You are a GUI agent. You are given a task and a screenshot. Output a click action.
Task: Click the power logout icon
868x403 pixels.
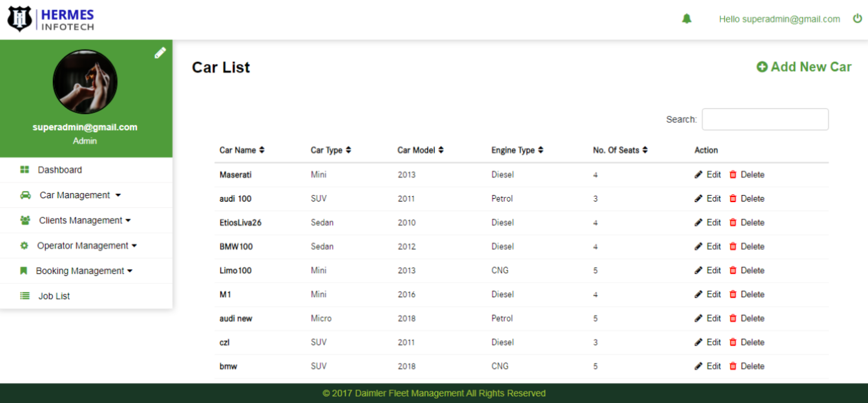click(x=858, y=19)
